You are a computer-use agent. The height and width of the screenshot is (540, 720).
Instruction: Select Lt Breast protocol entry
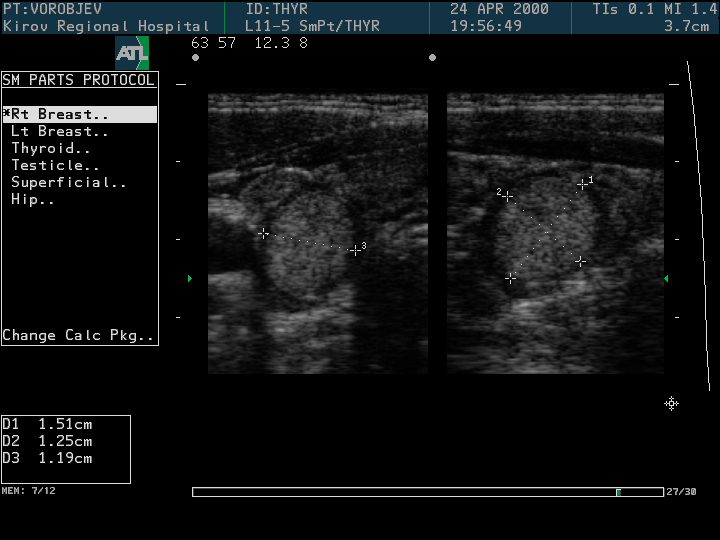point(60,131)
